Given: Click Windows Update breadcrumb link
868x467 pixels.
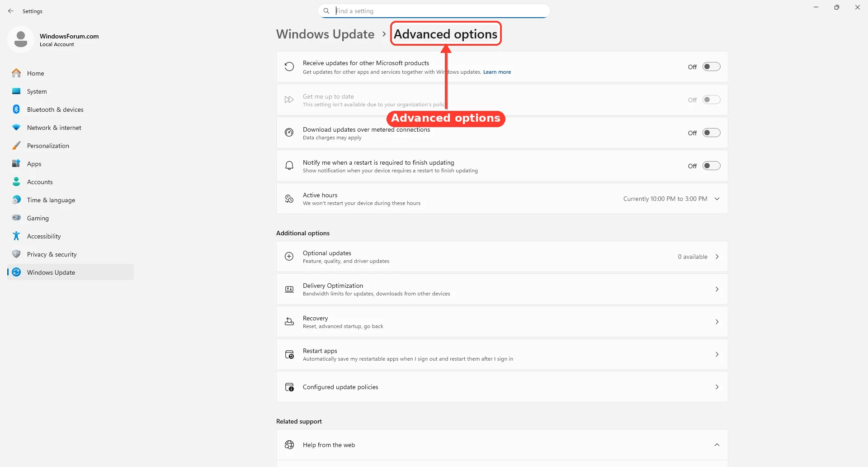Looking at the screenshot, I should (x=325, y=34).
